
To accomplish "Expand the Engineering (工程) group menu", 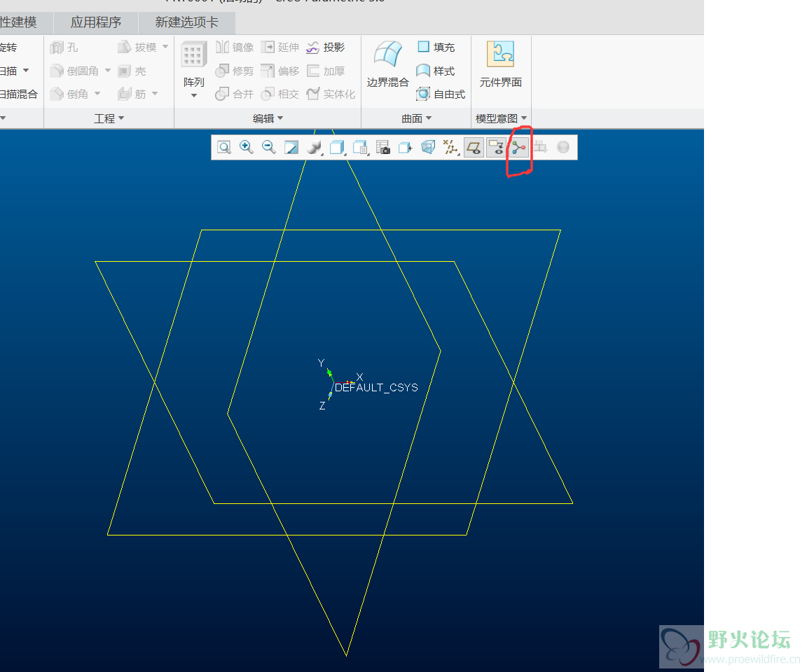I will (x=109, y=119).
